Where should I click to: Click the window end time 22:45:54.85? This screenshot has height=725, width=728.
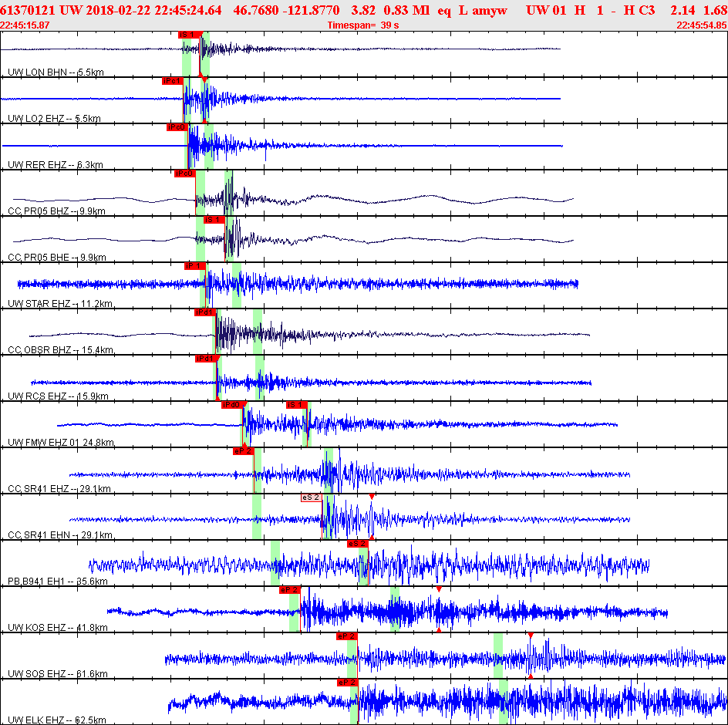[702, 25]
